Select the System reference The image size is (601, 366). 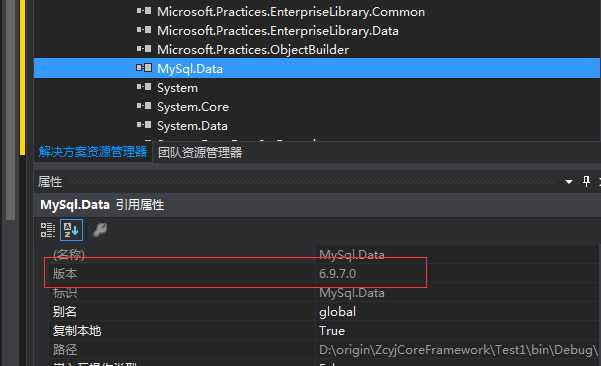coord(177,88)
